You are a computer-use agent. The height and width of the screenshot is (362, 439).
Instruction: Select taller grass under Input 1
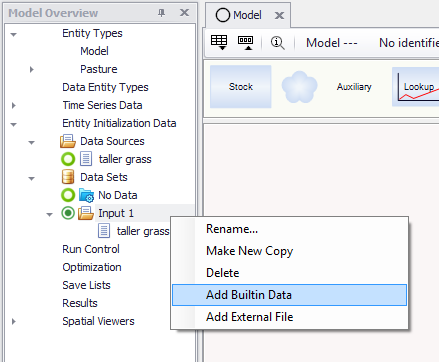pyautogui.click(x=143, y=231)
